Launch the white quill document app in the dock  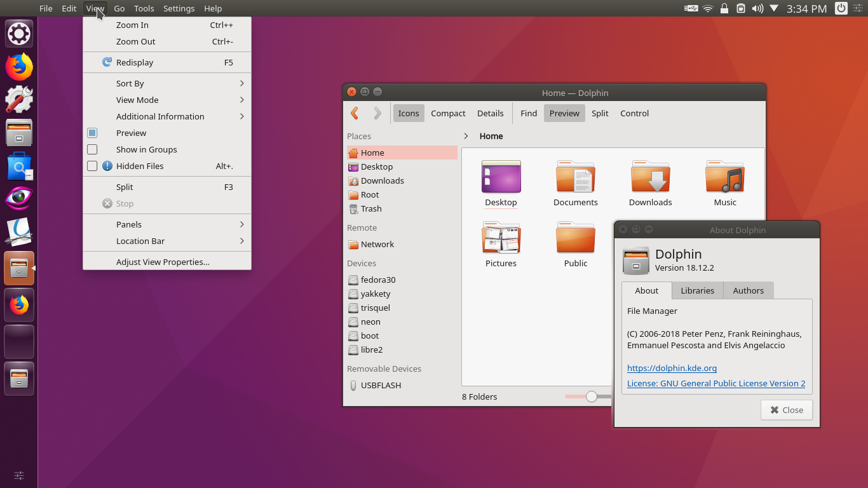point(19,232)
